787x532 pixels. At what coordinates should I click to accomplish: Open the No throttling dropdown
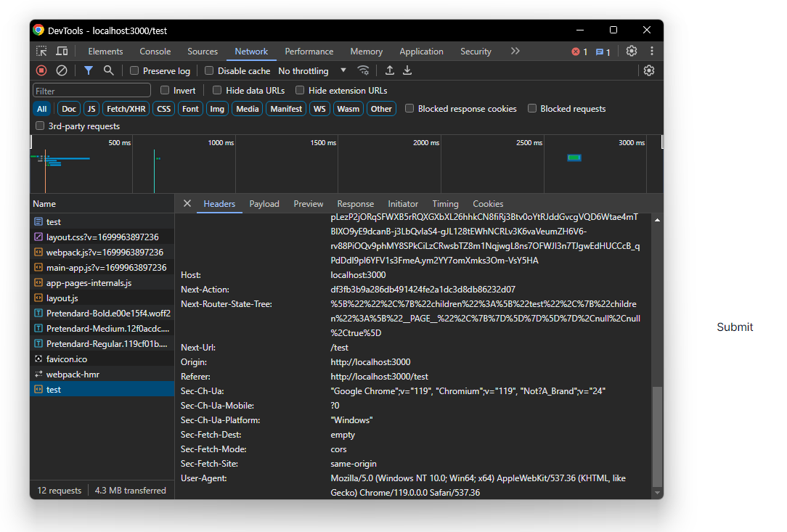click(312, 71)
